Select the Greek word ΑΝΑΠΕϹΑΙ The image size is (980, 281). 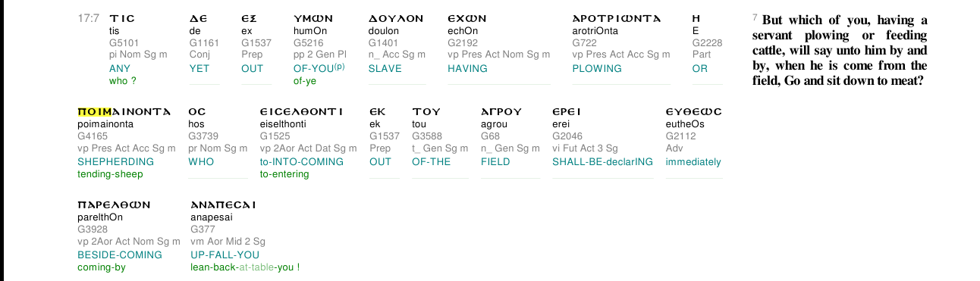point(223,205)
